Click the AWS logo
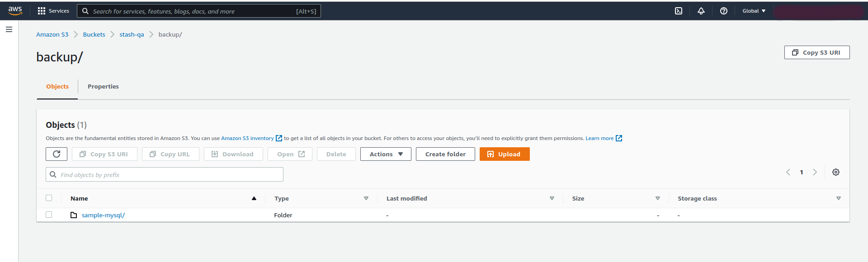 pos(15,11)
